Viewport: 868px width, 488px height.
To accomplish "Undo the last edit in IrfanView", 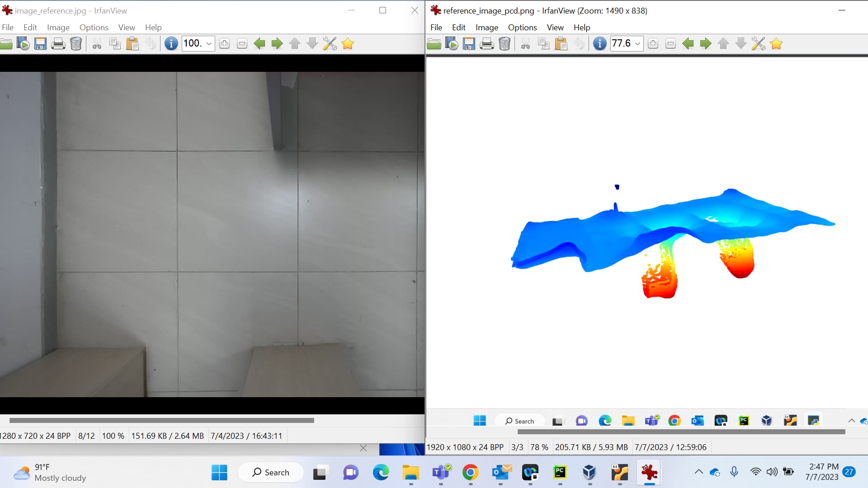I will [x=150, y=43].
